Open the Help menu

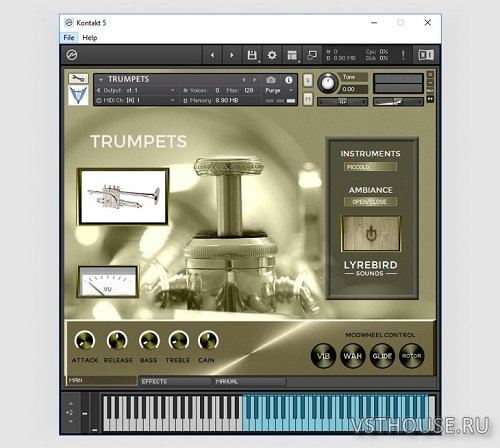90,38
